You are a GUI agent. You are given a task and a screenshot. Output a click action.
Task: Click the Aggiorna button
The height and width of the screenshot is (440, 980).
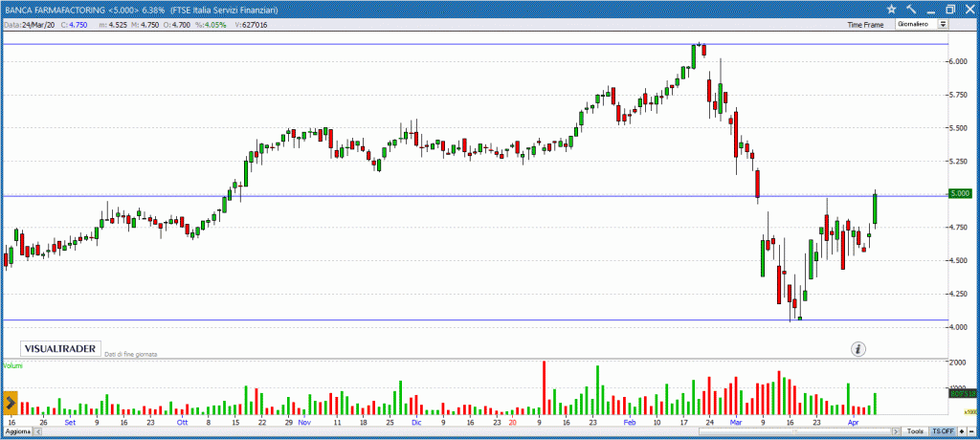coord(17,431)
